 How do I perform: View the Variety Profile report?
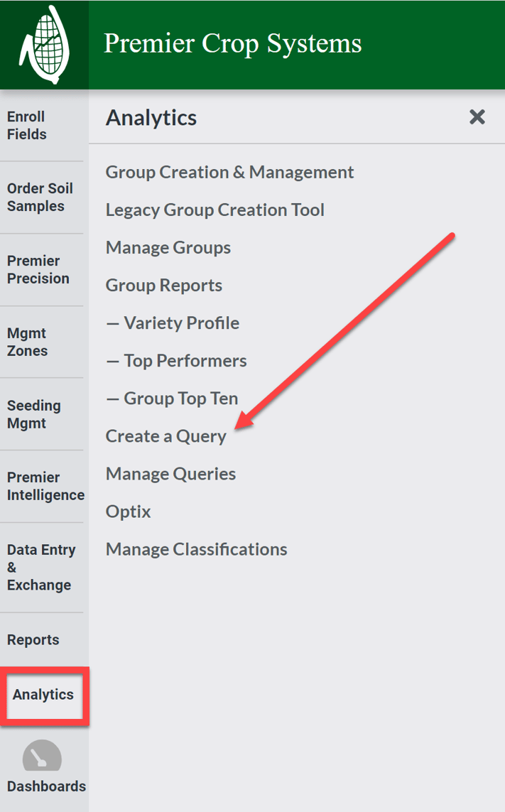[x=173, y=323]
